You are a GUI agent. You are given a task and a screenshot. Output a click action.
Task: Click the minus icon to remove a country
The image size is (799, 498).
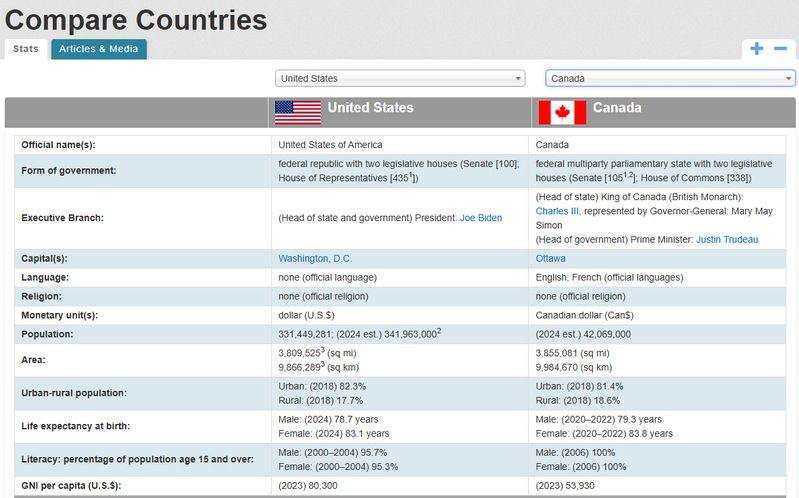tap(780, 49)
